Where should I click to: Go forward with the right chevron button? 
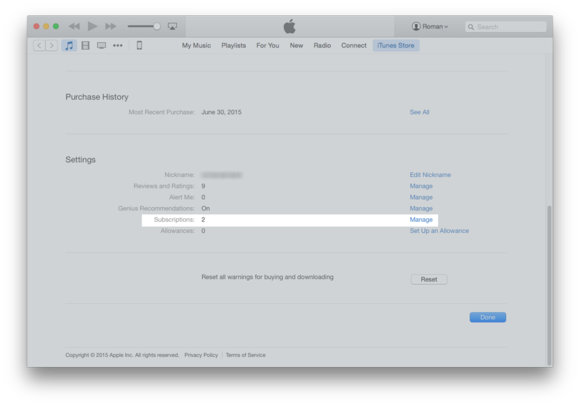[x=51, y=45]
